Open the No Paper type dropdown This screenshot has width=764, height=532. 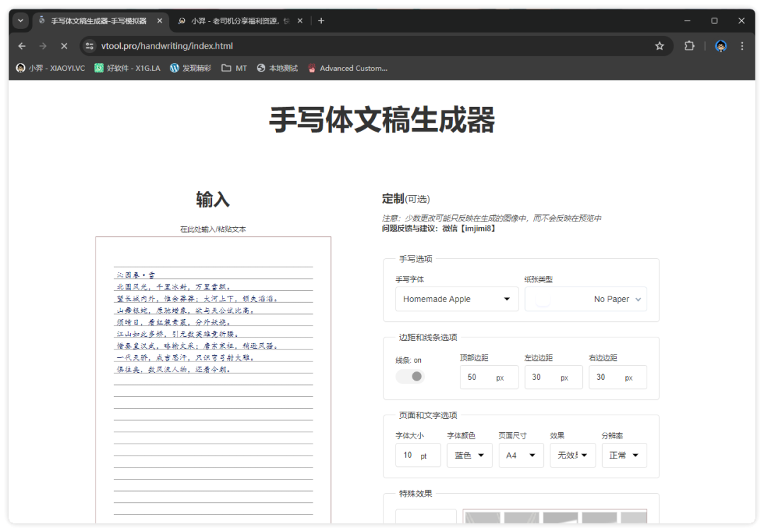coord(585,299)
